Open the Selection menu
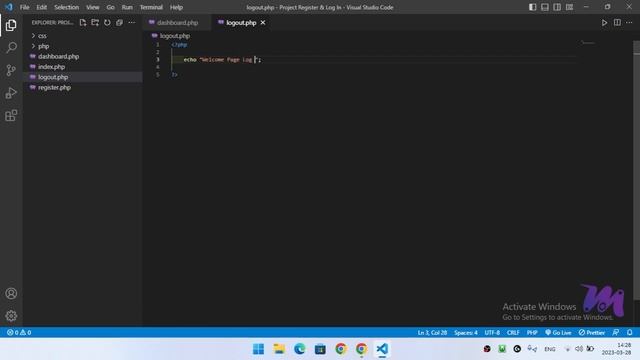 [x=67, y=7]
